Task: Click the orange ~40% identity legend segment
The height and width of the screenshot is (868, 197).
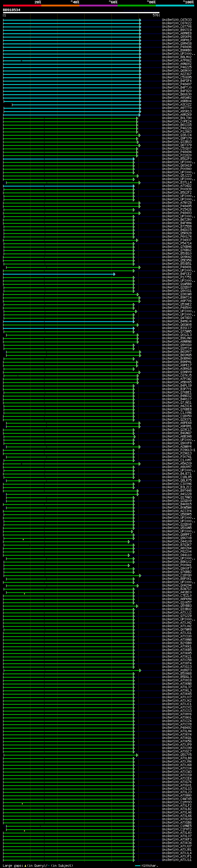Action: tap(60, 6)
